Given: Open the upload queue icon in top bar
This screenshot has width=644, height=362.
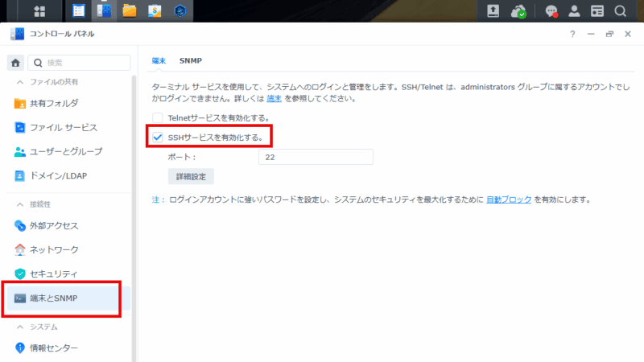Looking at the screenshot, I should (493, 11).
